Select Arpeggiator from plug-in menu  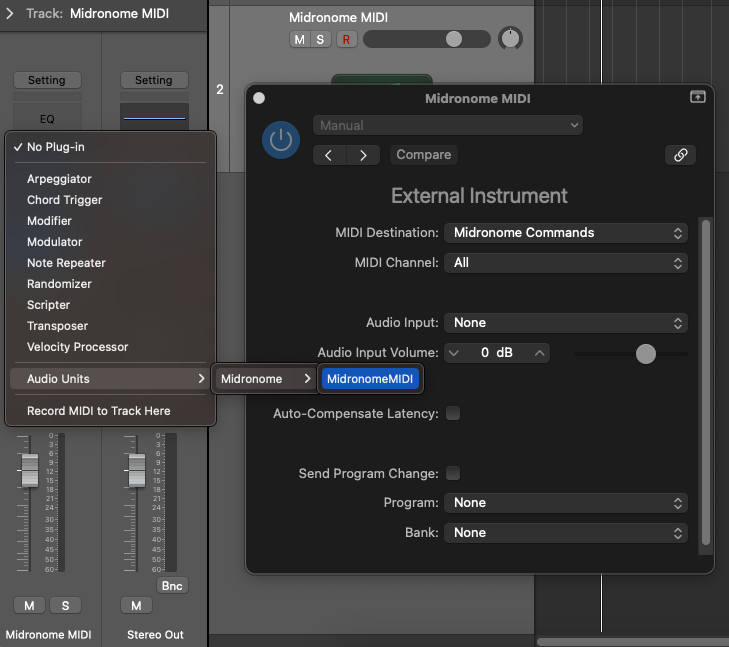coord(59,179)
